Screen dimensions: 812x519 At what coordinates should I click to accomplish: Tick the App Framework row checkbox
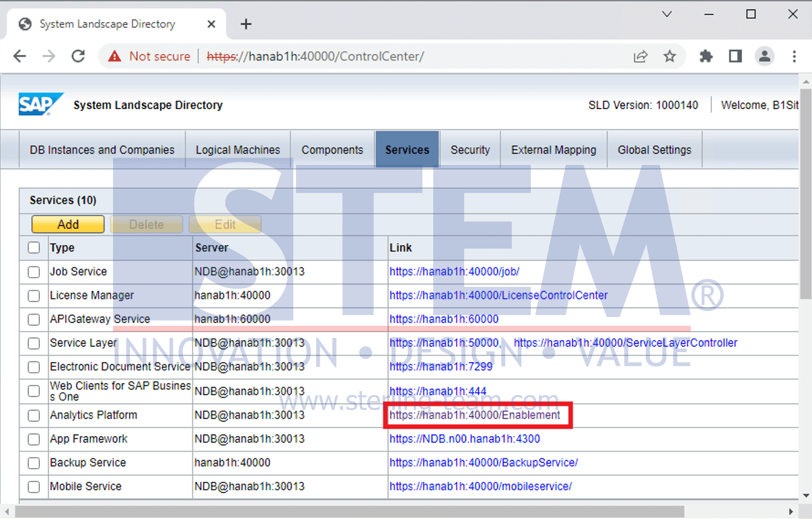[34, 440]
